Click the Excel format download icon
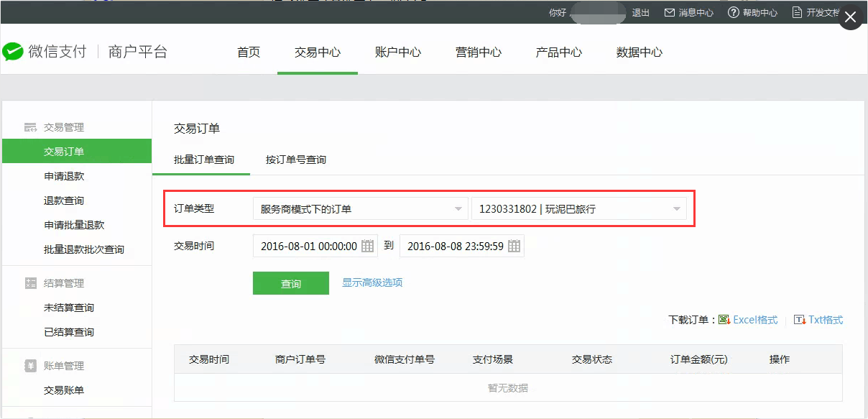The image size is (868, 419). click(x=724, y=320)
